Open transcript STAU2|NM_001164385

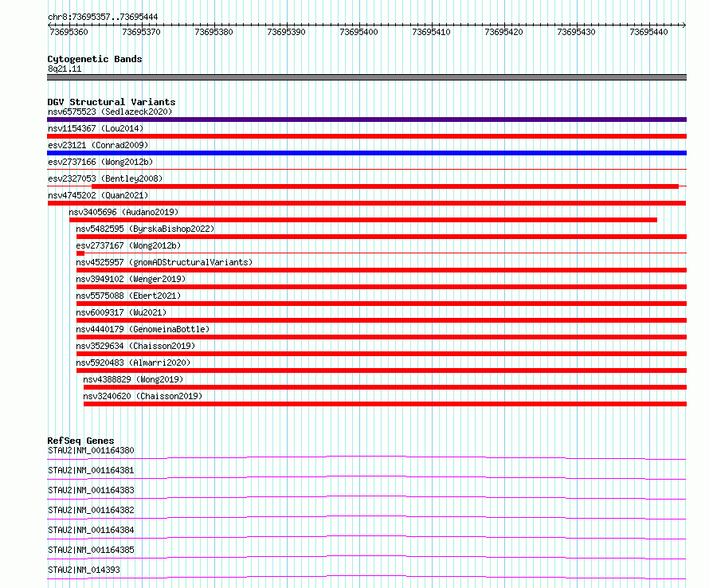(91, 550)
